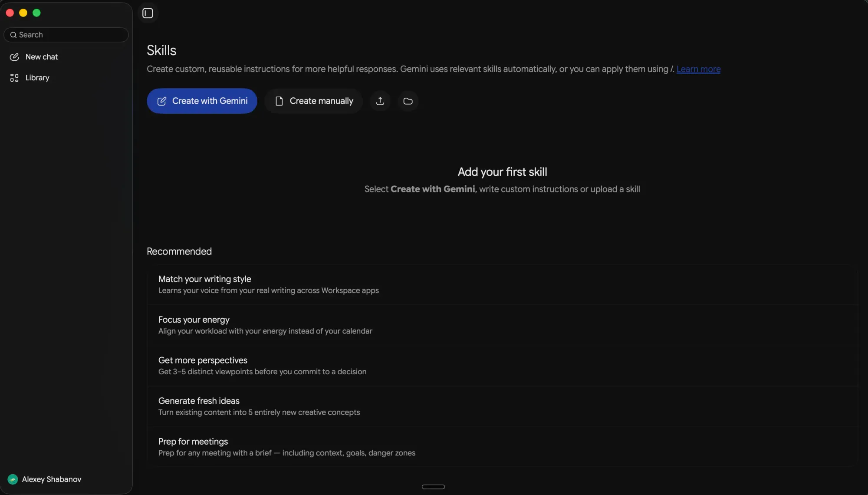Open the Learn more link

(x=698, y=69)
